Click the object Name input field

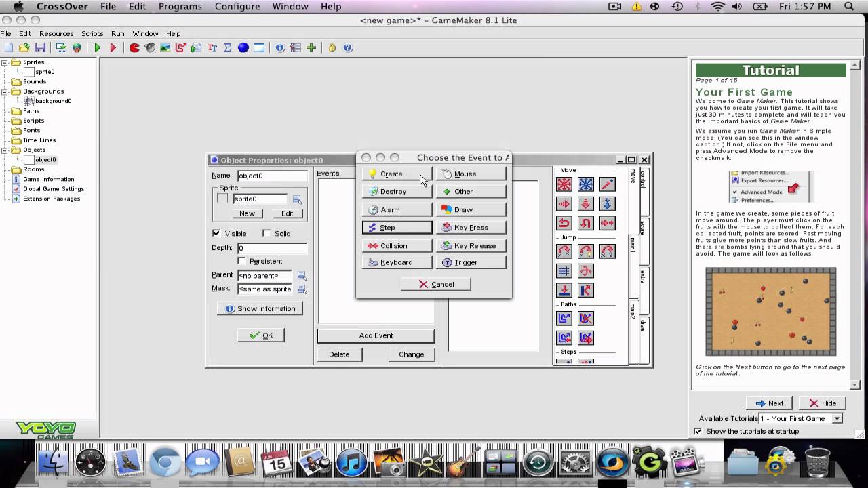[x=272, y=176]
